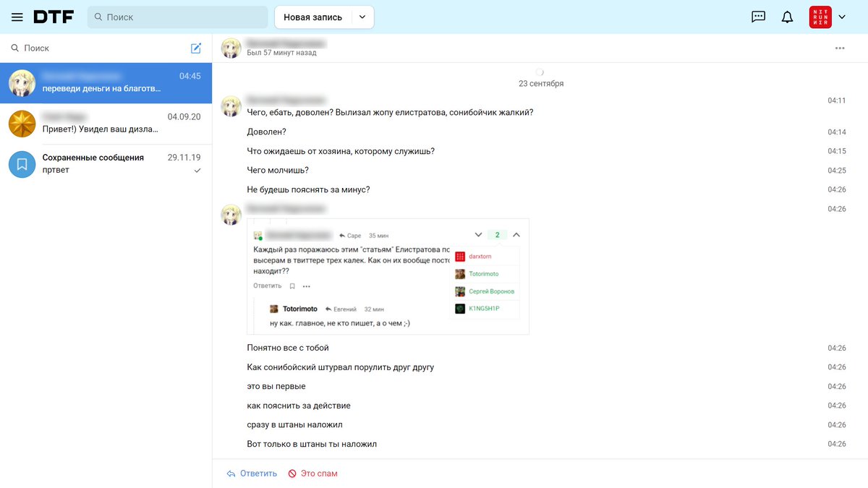Open the Сохраненные сообщения bookmark conversation
The width and height of the screenshot is (868, 488).
[106, 163]
